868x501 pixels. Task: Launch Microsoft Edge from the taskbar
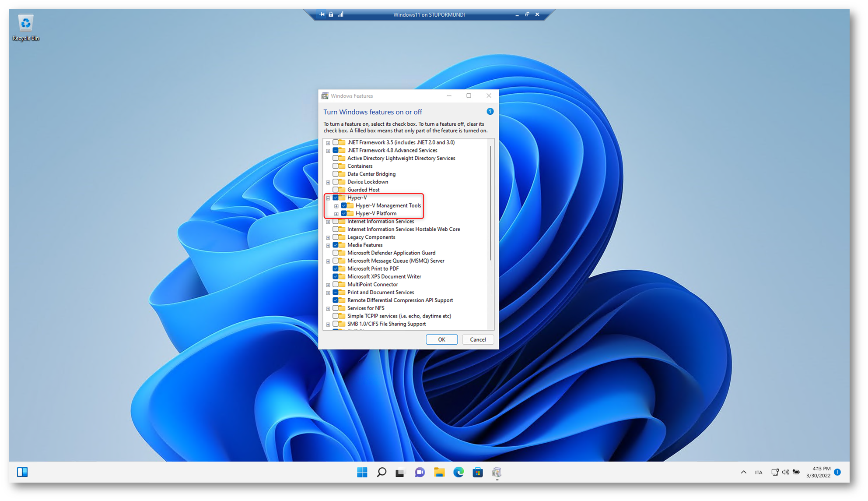[458, 472]
